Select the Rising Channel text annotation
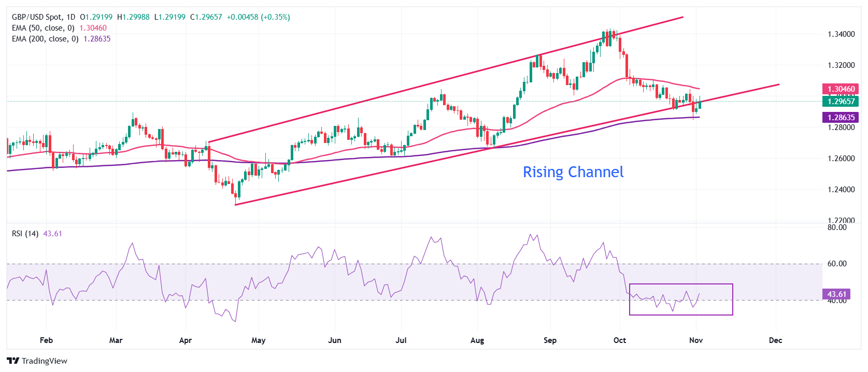Screen dimensions: 868x372 point(573,172)
